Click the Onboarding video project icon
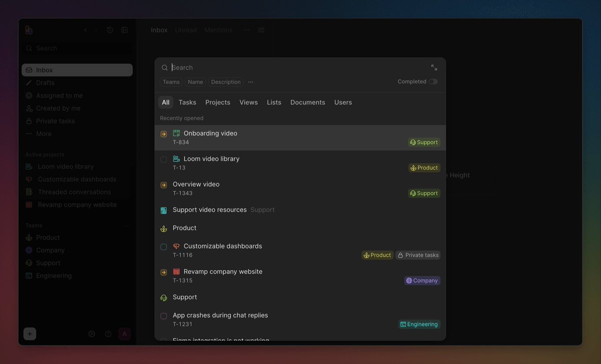 tap(176, 133)
